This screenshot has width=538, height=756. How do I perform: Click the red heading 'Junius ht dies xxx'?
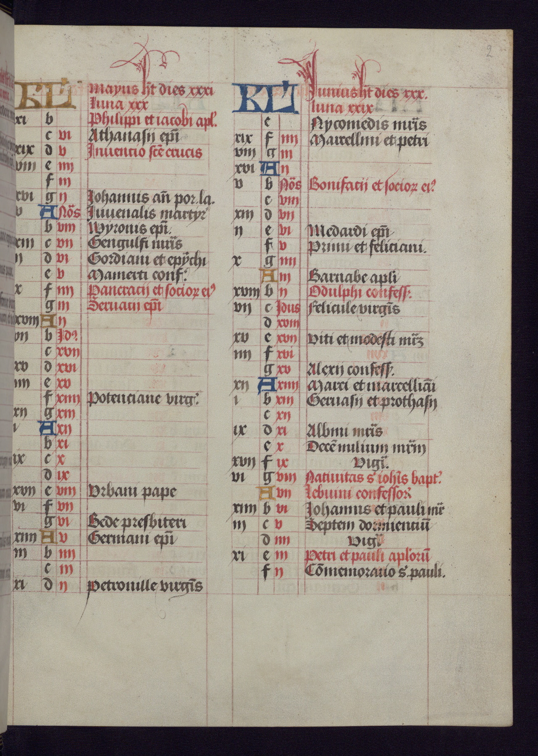pos(367,94)
